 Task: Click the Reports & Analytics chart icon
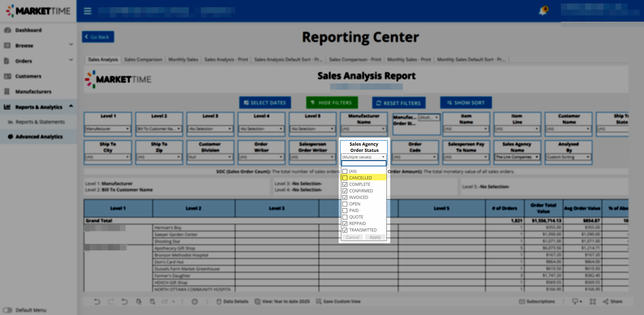(x=7, y=107)
